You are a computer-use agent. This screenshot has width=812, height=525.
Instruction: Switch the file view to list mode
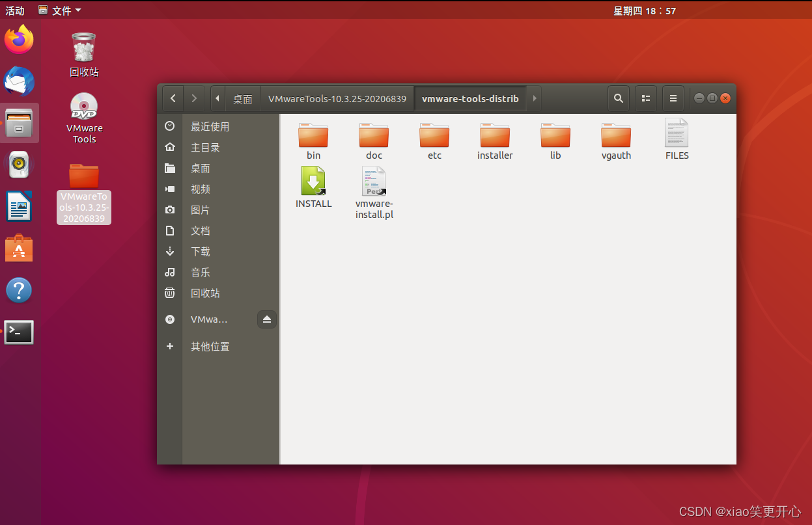645,98
